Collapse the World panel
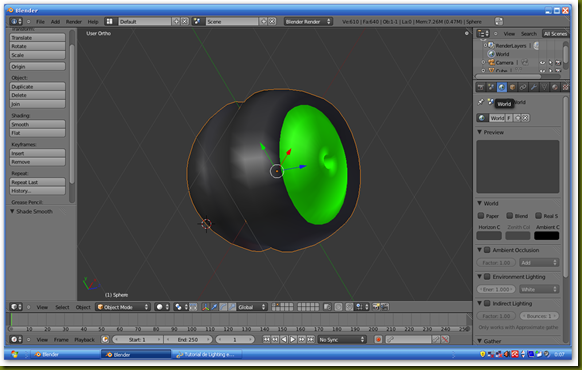The height and width of the screenshot is (370, 582). [480, 203]
